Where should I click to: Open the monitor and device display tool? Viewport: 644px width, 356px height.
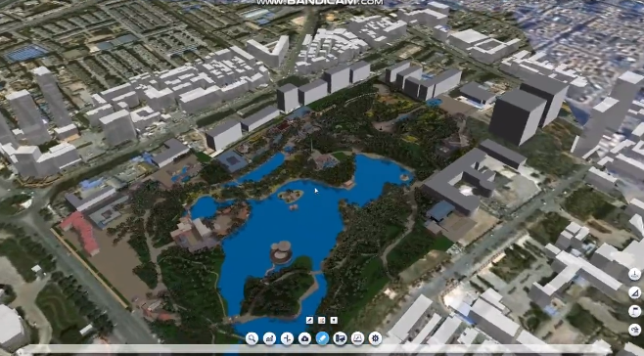(340, 338)
